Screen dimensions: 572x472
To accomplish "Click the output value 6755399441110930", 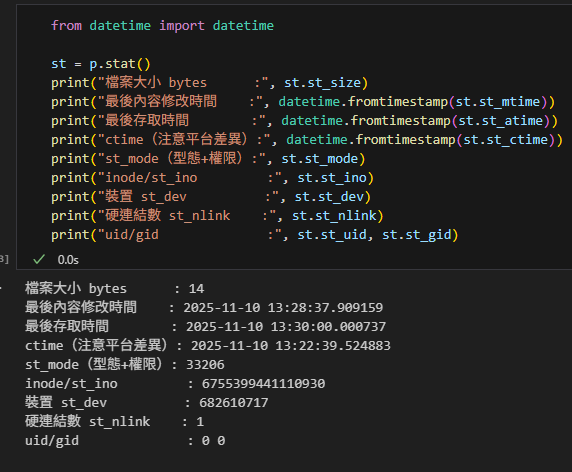I will [263, 383].
